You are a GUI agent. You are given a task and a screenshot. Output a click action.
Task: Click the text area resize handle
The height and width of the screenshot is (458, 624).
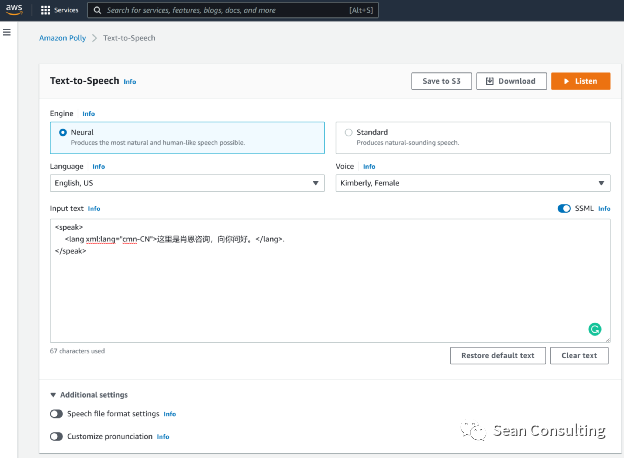coord(608,340)
